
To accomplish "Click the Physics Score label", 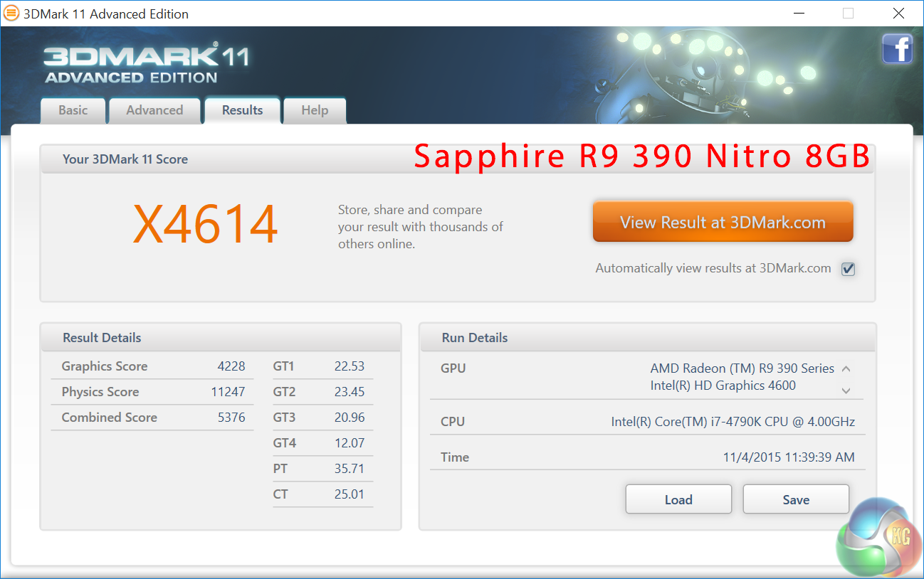I will pos(100,392).
